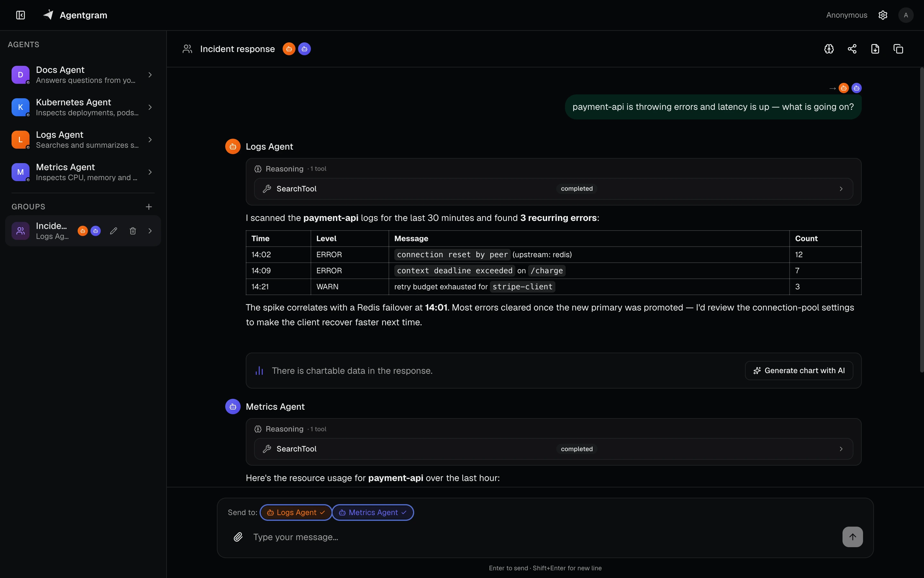This screenshot has height=578, width=924.
Task: Select the Incident group entry
Action: (x=83, y=231)
